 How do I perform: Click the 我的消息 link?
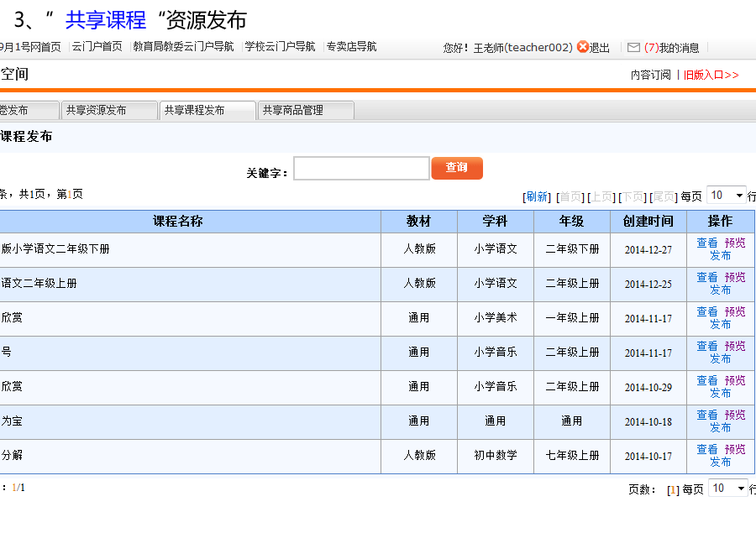679,48
